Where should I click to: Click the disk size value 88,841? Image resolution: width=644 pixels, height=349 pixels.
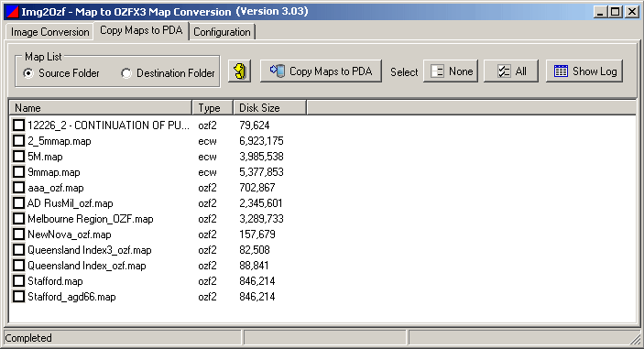tap(254, 266)
